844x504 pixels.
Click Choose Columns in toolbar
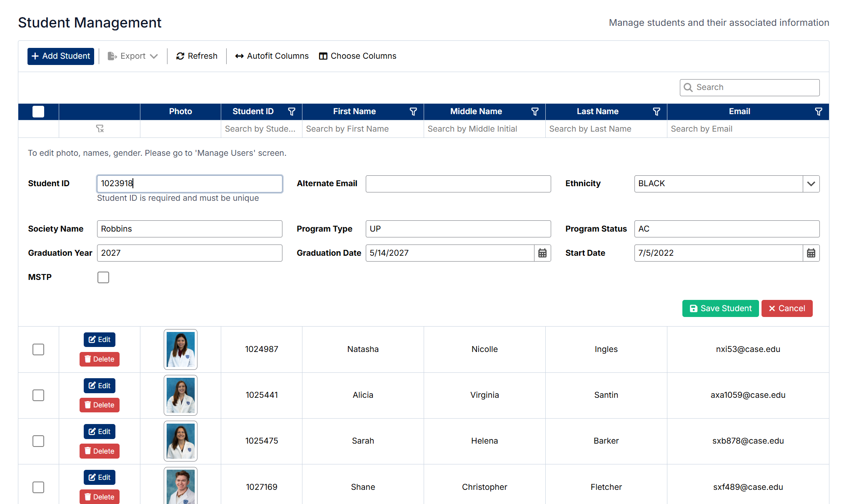357,56
